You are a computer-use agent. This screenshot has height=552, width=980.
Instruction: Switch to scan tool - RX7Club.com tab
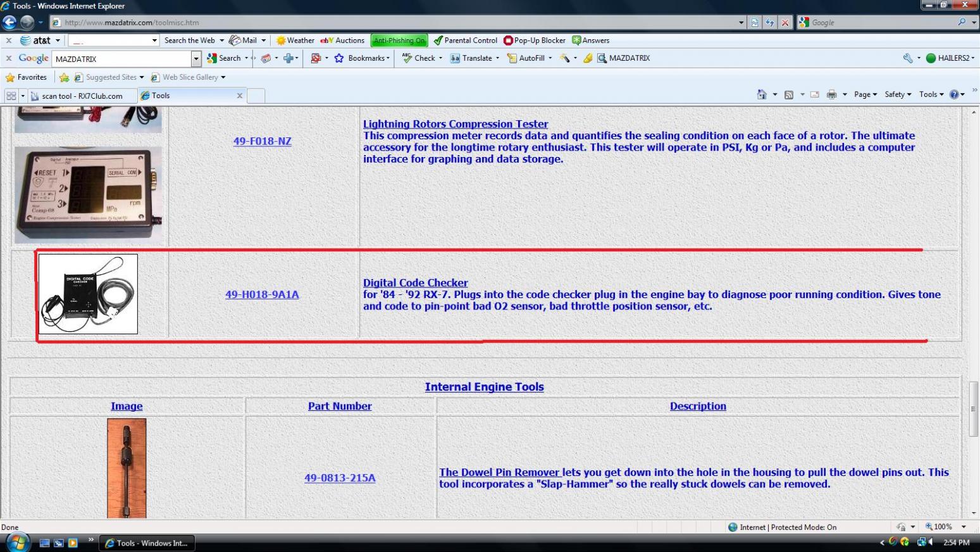[x=82, y=96]
